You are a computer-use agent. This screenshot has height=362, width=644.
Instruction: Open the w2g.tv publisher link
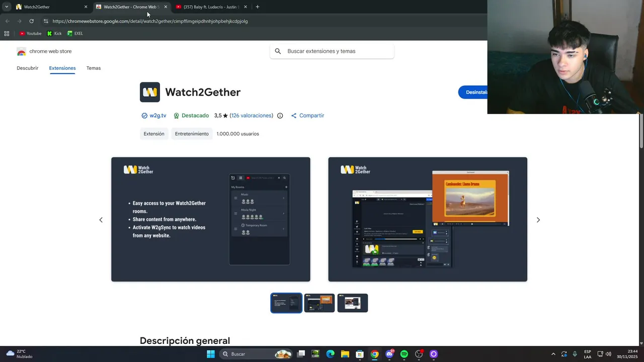click(154, 116)
